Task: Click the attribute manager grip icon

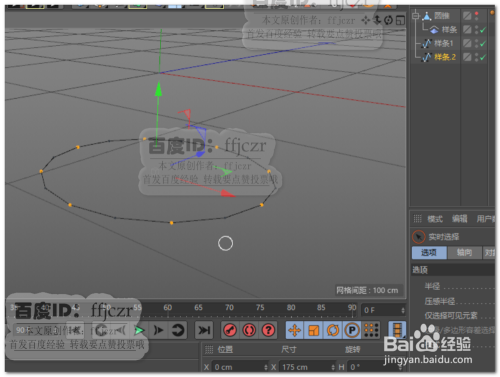Action: [417, 219]
